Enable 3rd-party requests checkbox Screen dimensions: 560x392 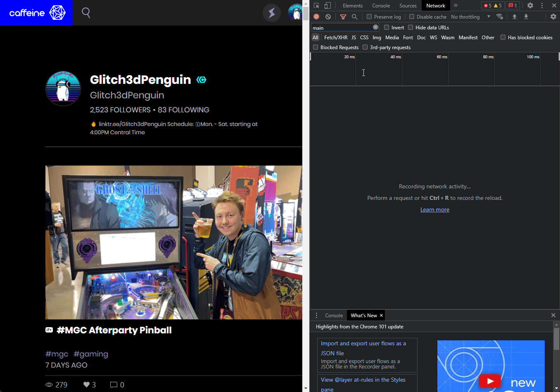[x=365, y=47]
